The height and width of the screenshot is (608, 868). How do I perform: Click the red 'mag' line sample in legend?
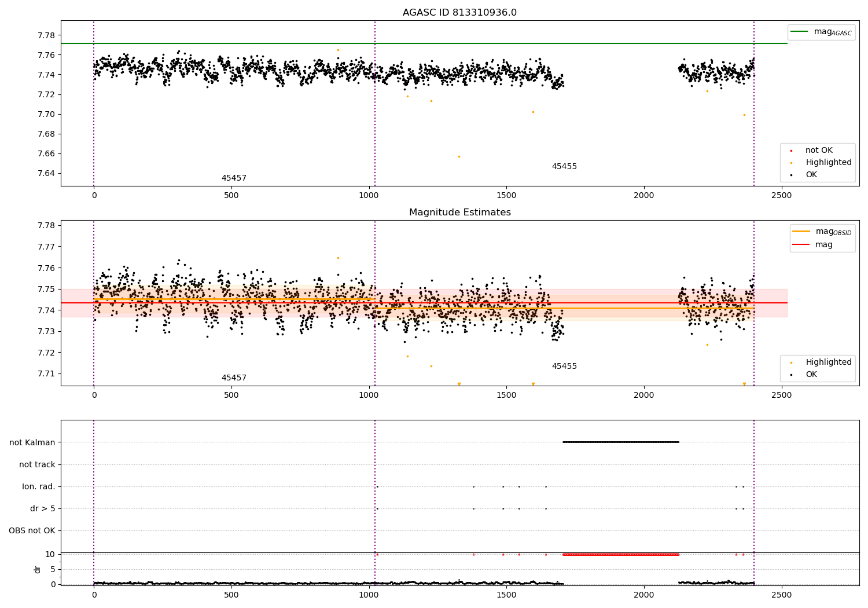coord(801,245)
